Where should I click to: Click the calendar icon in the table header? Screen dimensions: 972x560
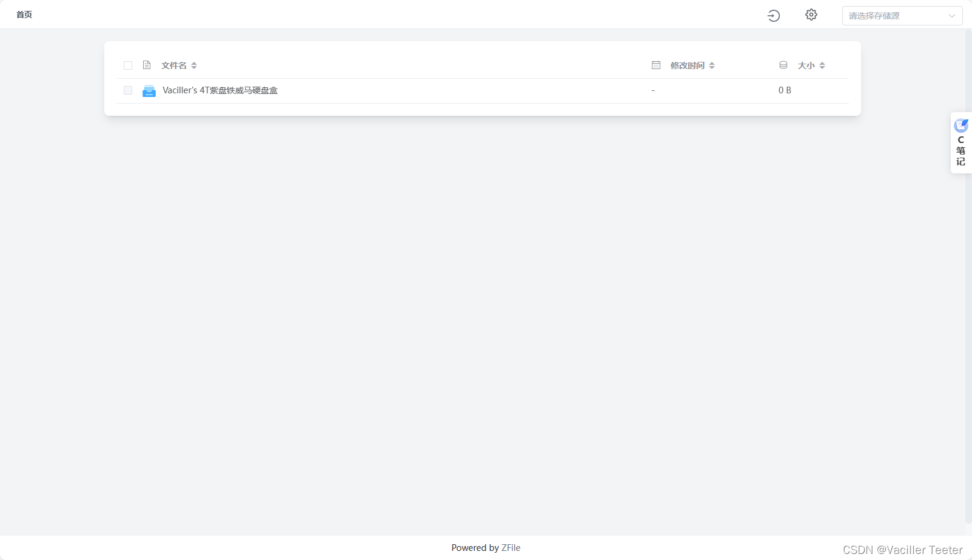(656, 65)
